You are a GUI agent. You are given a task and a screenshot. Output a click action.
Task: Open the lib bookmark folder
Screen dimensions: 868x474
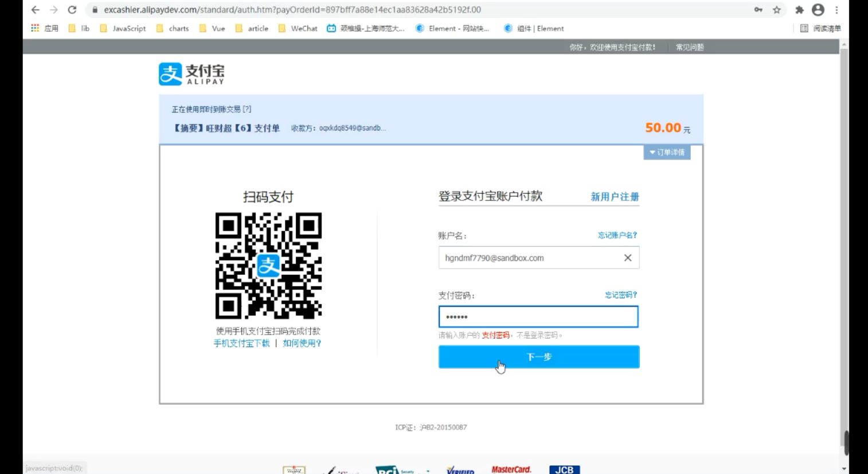(79, 28)
